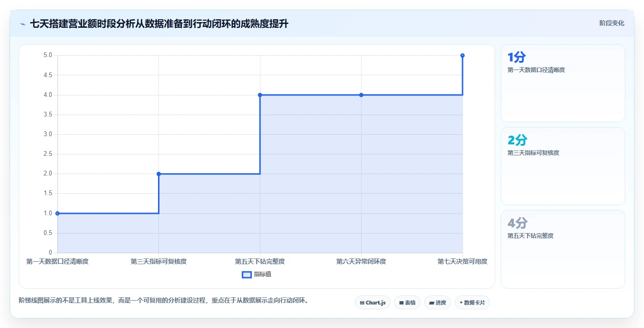Screen dimensions: 644x328
Task: Select the 进度 tag
Action: (437, 303)
